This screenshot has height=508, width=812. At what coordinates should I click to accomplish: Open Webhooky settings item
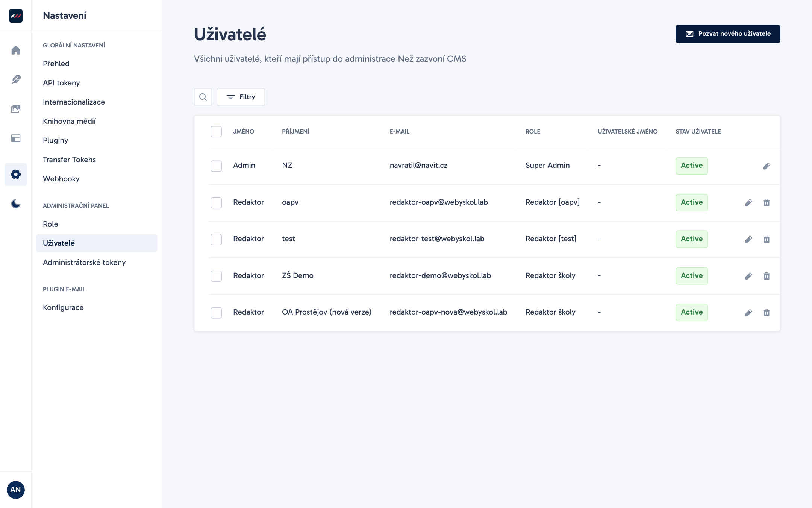click(x=97, y=179)
